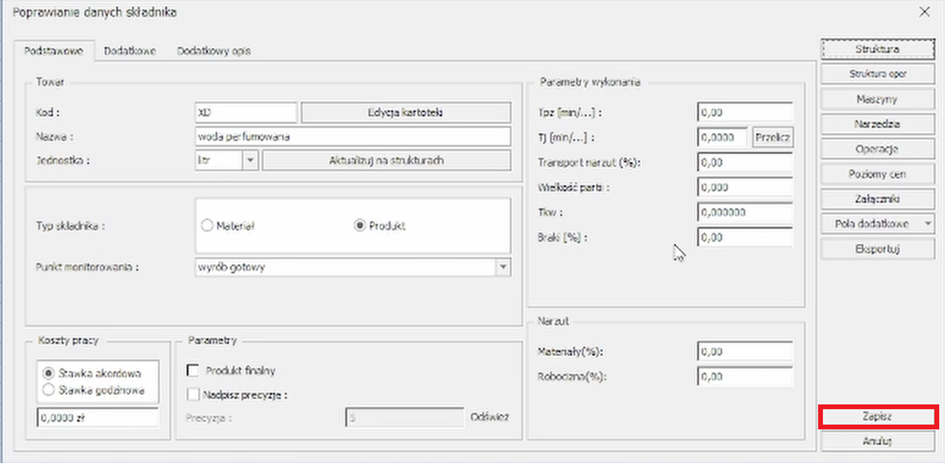This screenshot has width=945, height=463.
Task: Open the Maszyny section
Action: coord(877,99)
